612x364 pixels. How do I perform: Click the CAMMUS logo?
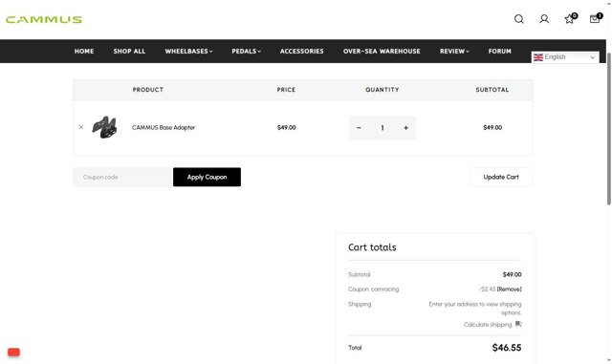[44, 19]
